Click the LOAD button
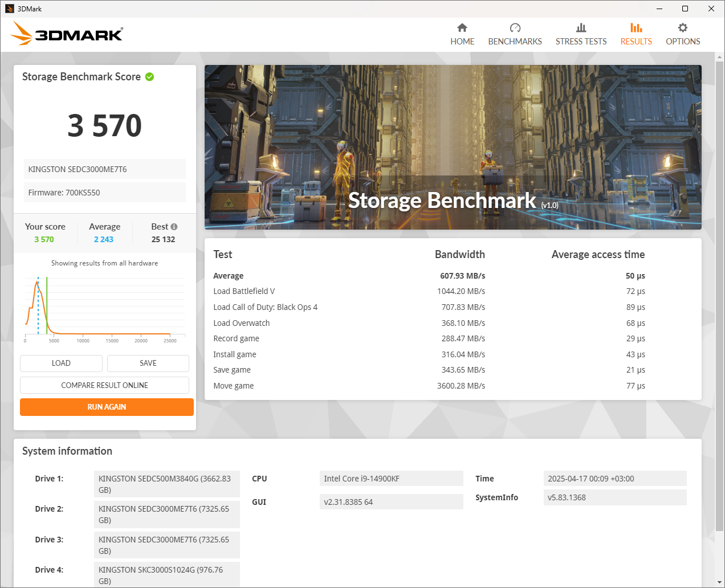 pos(61,364)
